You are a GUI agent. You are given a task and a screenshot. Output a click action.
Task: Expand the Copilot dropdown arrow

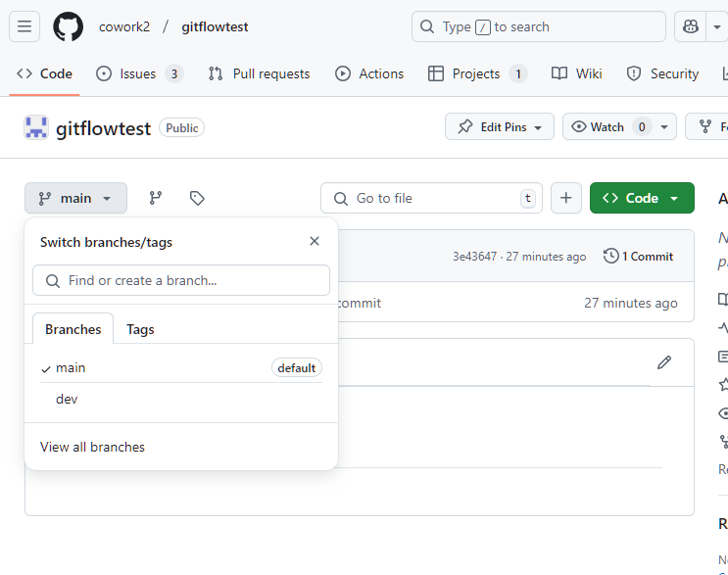[x=717, y=26]
